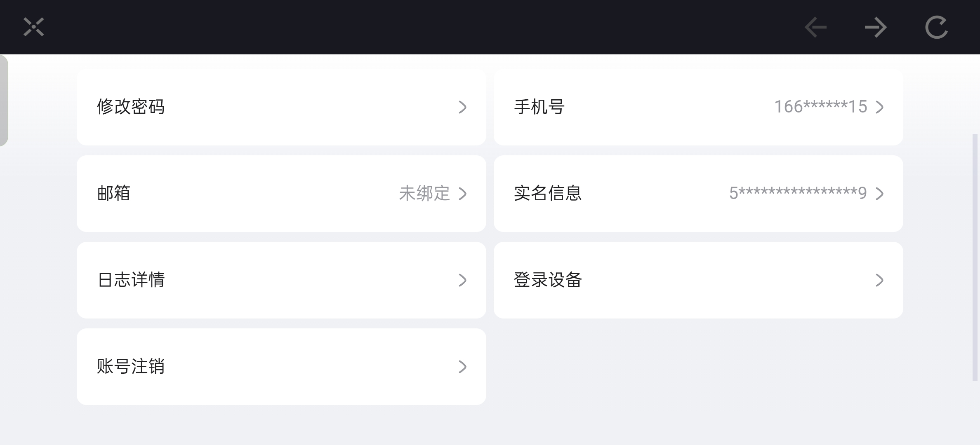The height and width of the screenshot is (445, 980).
Task: Click the refresh page icon
Action: (x=936, y=28)
